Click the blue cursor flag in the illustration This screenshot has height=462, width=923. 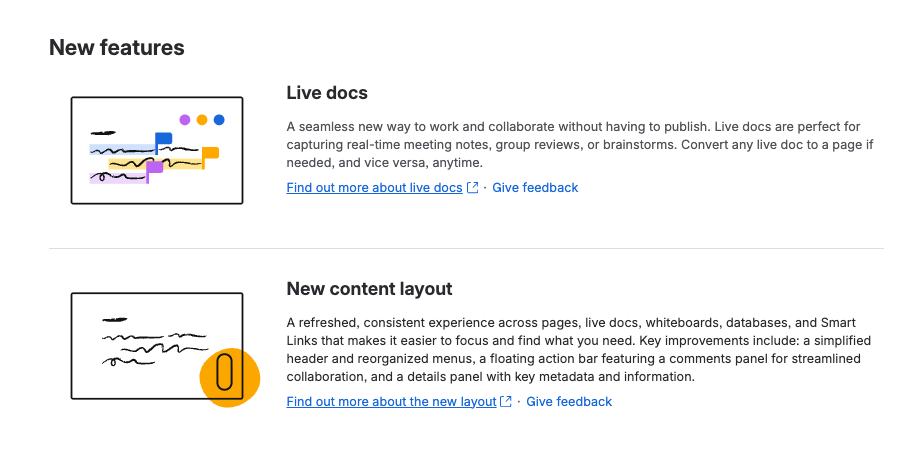[x=163, y=141]
